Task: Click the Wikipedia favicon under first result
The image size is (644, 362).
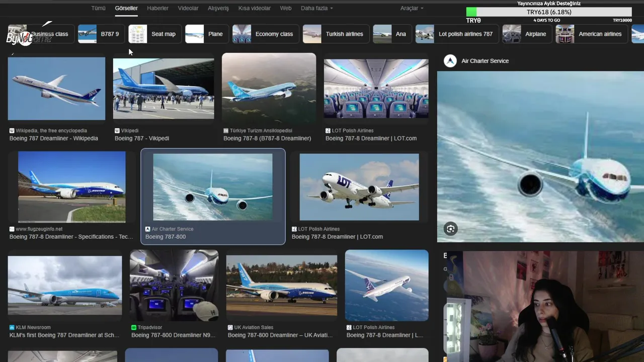Action: (x=12, y=131)
